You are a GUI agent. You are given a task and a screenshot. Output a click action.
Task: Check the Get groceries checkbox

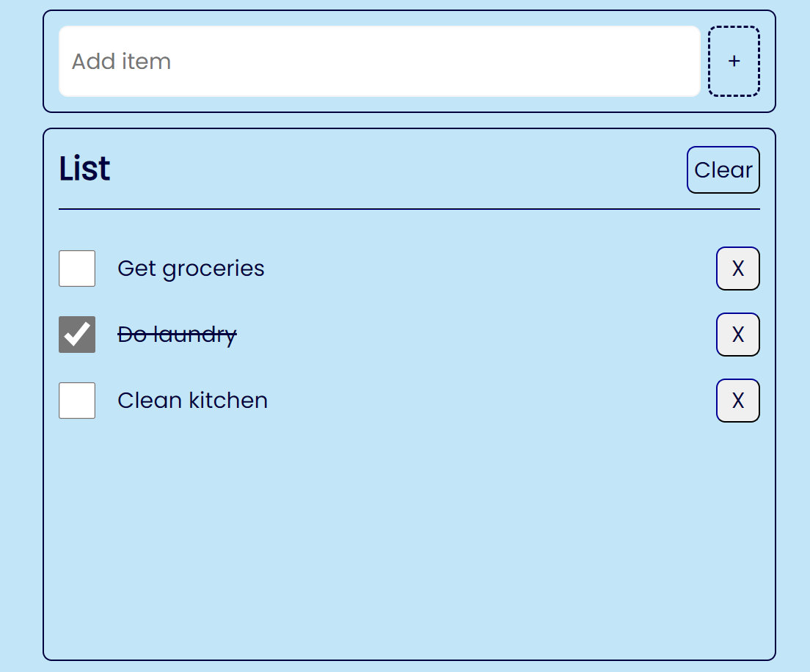77,269
